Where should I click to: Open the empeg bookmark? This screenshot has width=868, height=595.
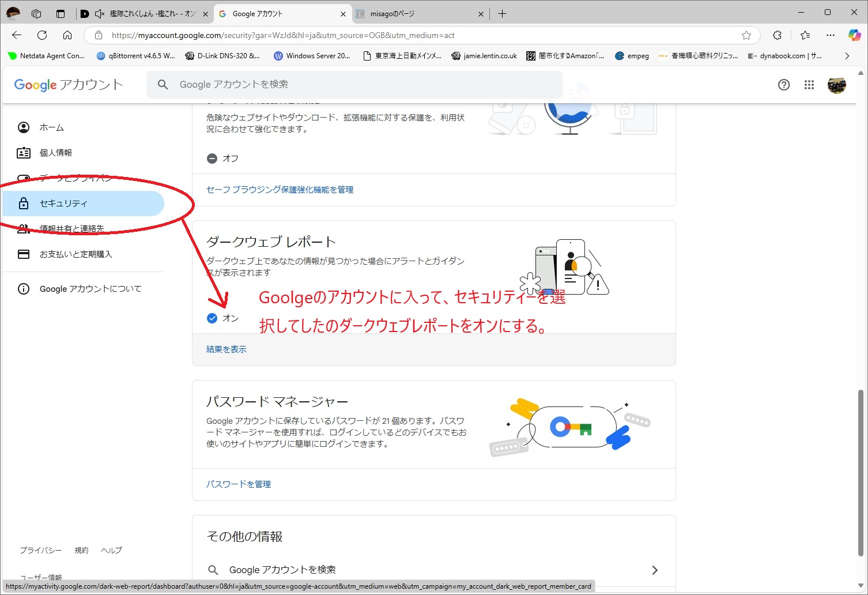[x=632, y=56]
